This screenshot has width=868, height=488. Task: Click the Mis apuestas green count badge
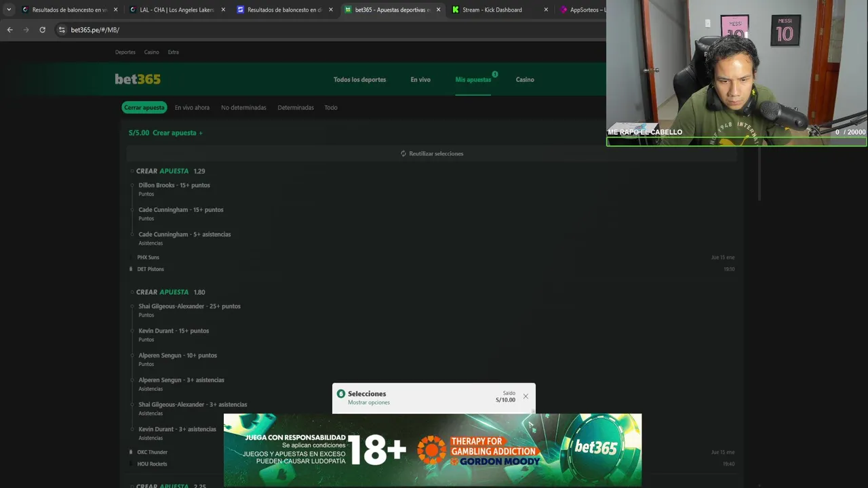coord(495,74)
